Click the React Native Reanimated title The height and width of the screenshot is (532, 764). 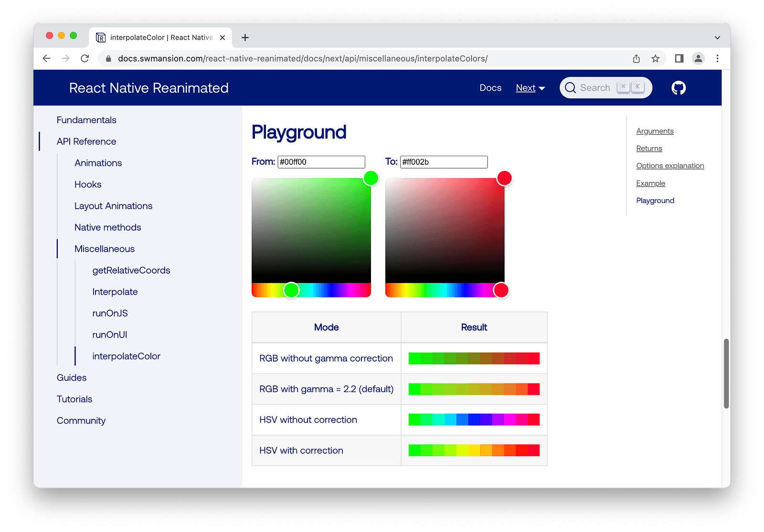pyautogui.click(x=149, y=88)
